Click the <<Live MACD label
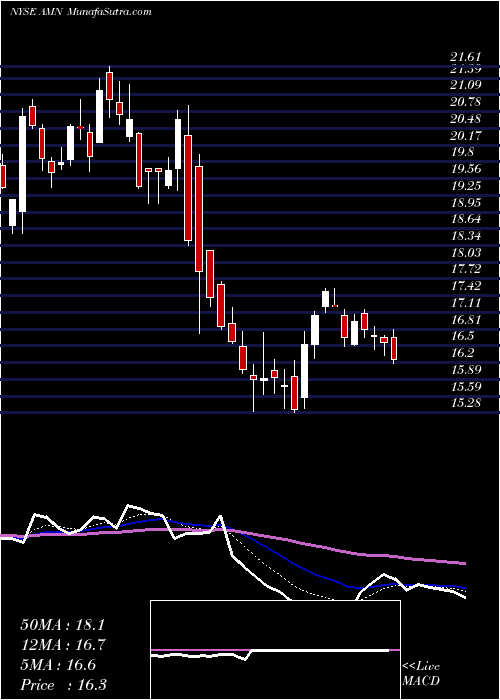Viewport: 500px width, 700px height. coord(421,674)
